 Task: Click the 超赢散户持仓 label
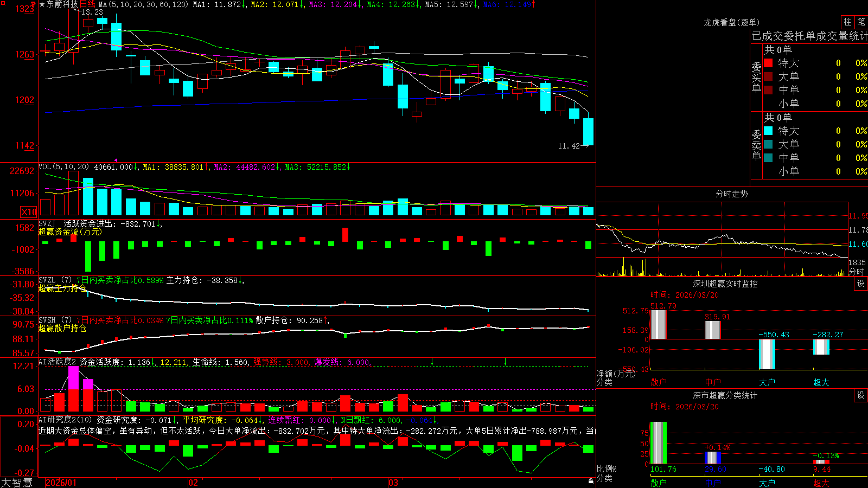click(x=62, y=328)
